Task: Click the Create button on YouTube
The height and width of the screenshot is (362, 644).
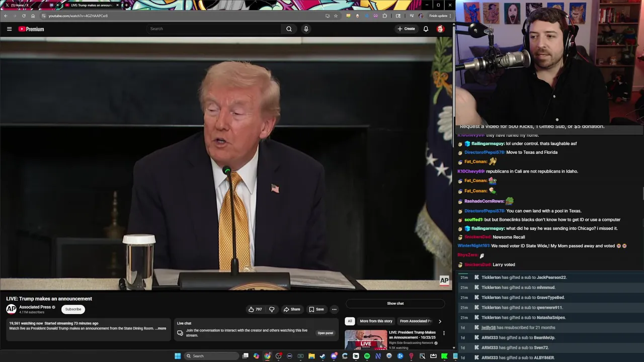Action: [x=406, y=29]
